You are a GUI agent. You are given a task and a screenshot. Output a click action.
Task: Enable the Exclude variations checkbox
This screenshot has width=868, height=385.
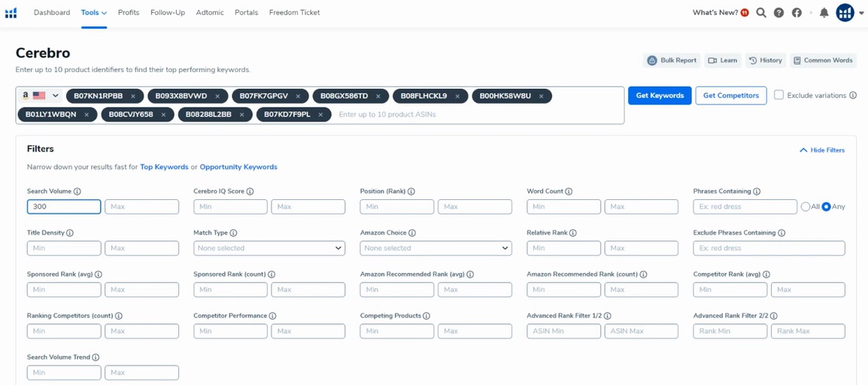pos(779,95)
